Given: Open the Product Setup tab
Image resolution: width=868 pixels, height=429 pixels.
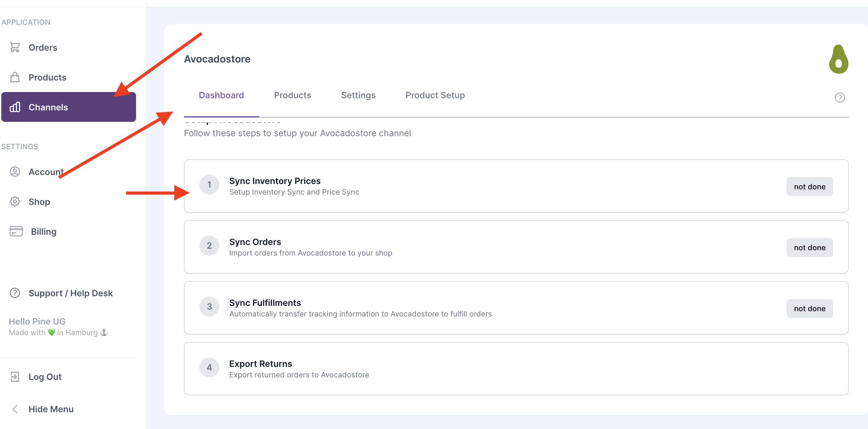Looking at the screenshot, I should tap(435, 95).
